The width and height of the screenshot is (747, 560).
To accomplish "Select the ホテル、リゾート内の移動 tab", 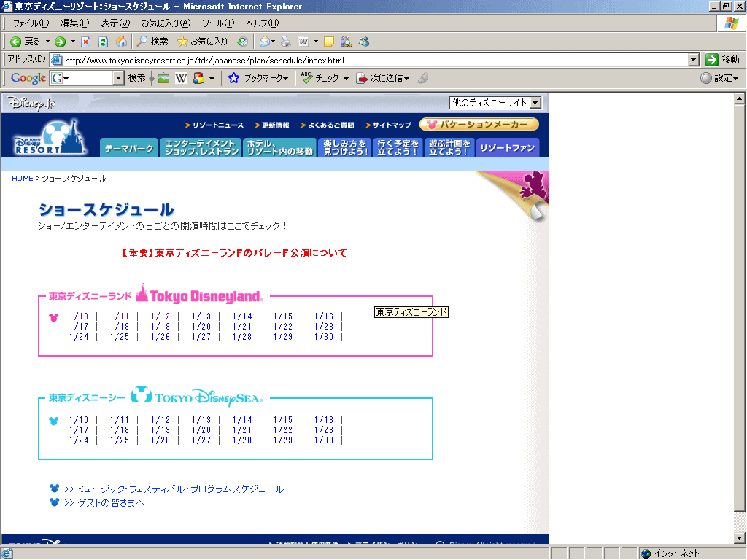I will point(280,147).
